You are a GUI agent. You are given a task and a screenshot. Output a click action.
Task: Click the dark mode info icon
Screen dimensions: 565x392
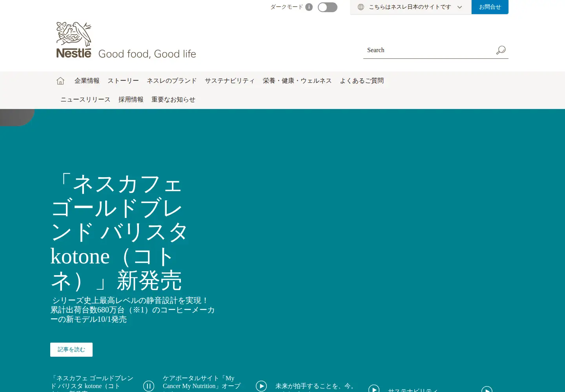(309, 7)
